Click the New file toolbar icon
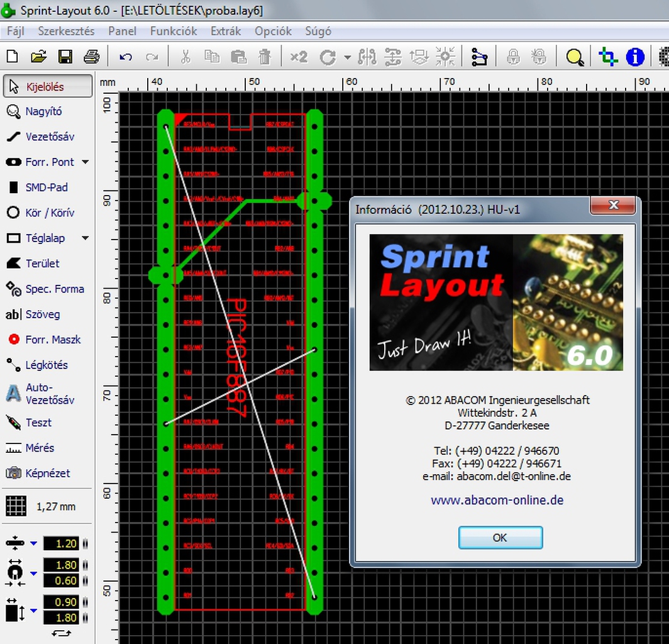The height and width of the screenshot is (644, 669). click(x=13, y=57)
